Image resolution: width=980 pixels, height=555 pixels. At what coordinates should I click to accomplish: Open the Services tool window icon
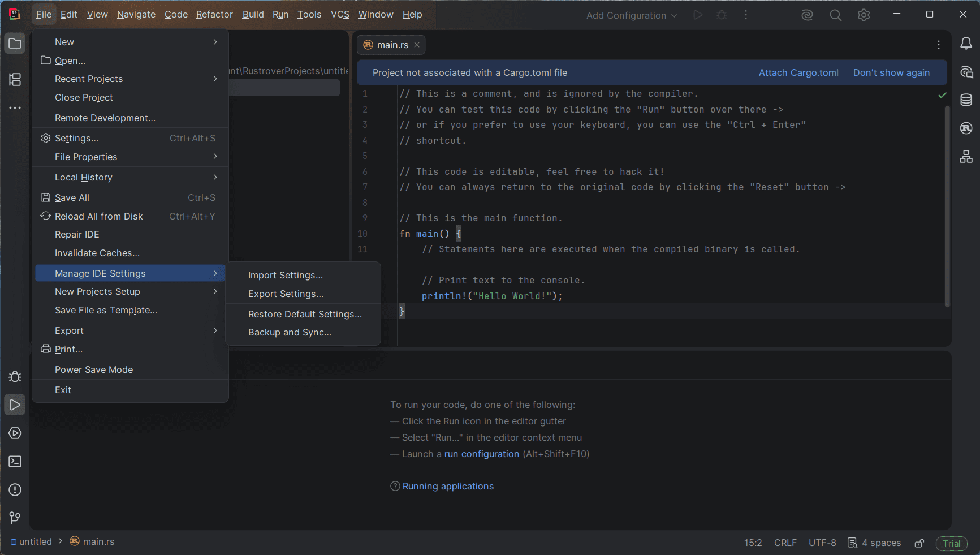click(15, 433)
